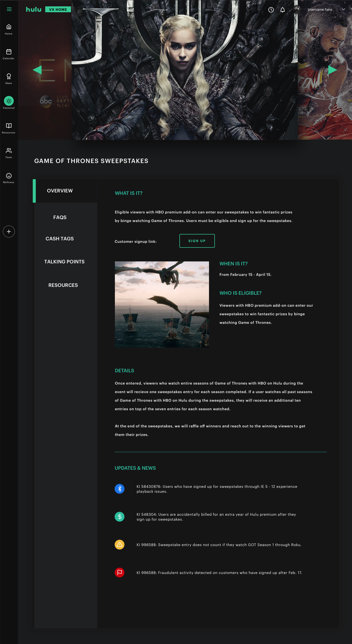Click the blue Bluetooth update icon
Screen dimensions: 352x644
click(x=120, y=489)
